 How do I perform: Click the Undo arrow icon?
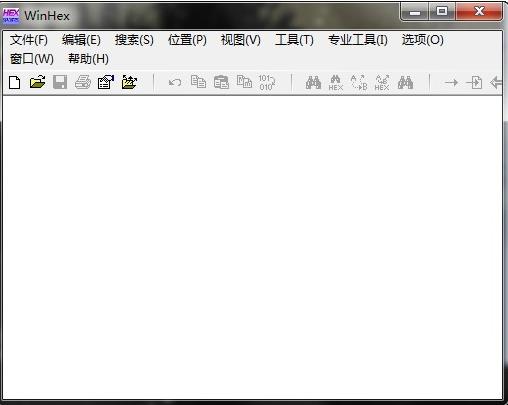pyautogui.click(x=175, y=82)
